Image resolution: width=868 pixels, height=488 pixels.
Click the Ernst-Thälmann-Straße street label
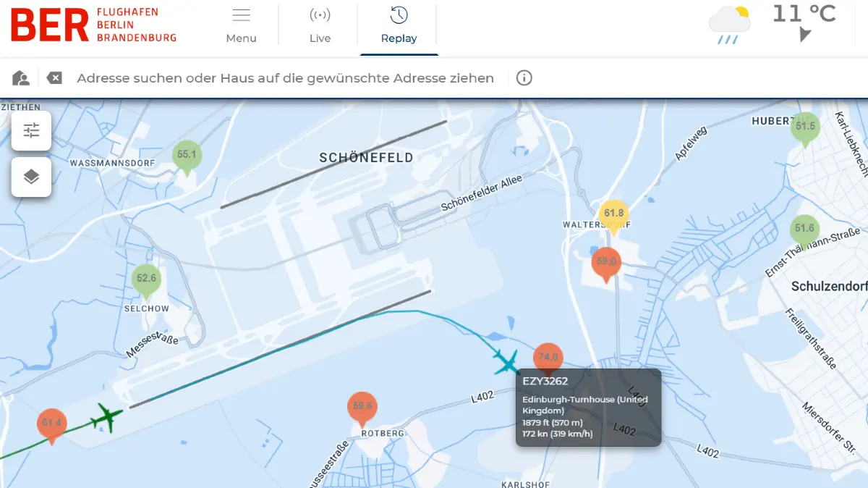[x=812, y=253]
